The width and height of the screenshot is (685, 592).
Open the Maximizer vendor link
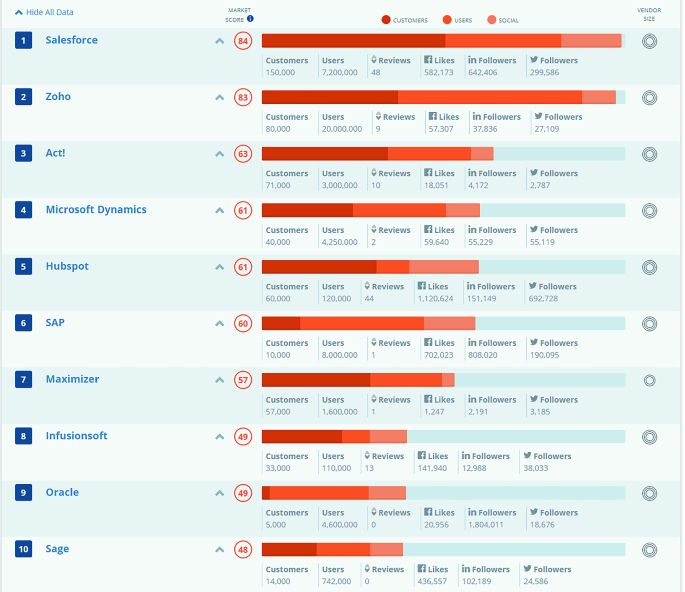point(73,379)
